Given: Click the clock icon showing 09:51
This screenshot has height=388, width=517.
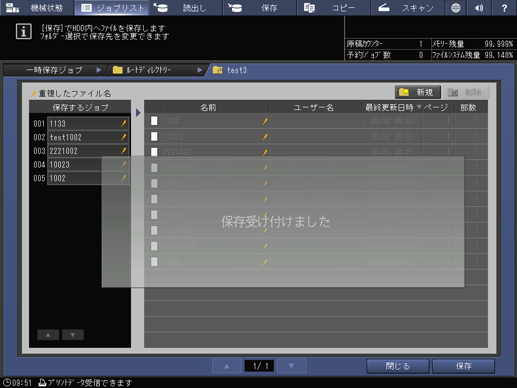Looking at the screenshot, I should pos(7,383).
